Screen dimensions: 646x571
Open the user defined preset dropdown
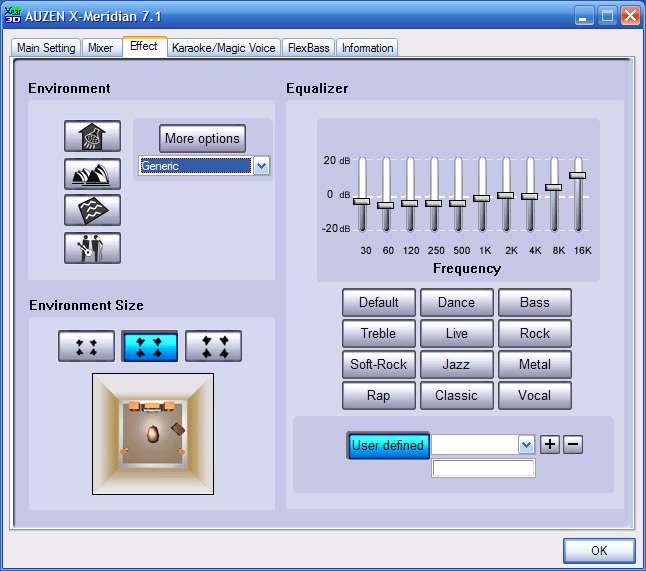526,445
